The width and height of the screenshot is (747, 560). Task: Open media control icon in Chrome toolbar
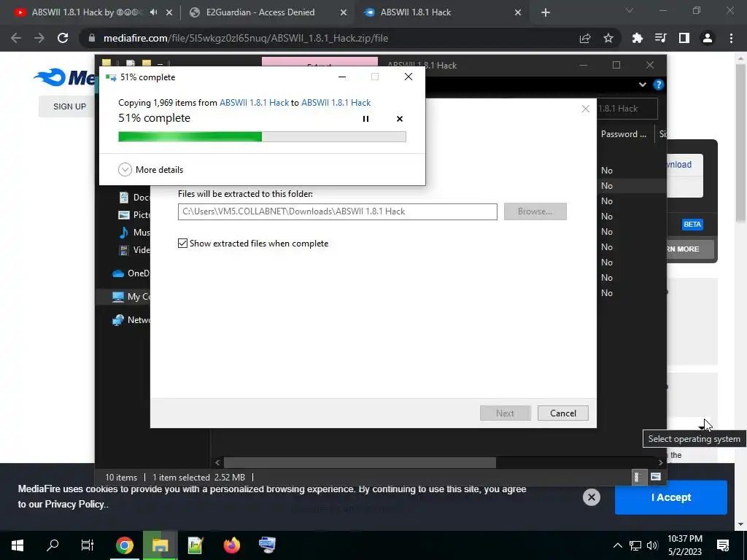(661, 38)
